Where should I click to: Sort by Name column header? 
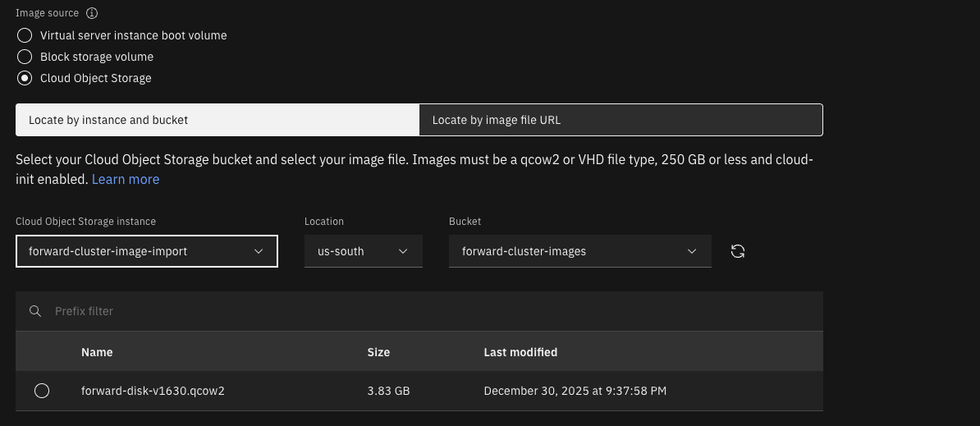(x=97, y=352)
